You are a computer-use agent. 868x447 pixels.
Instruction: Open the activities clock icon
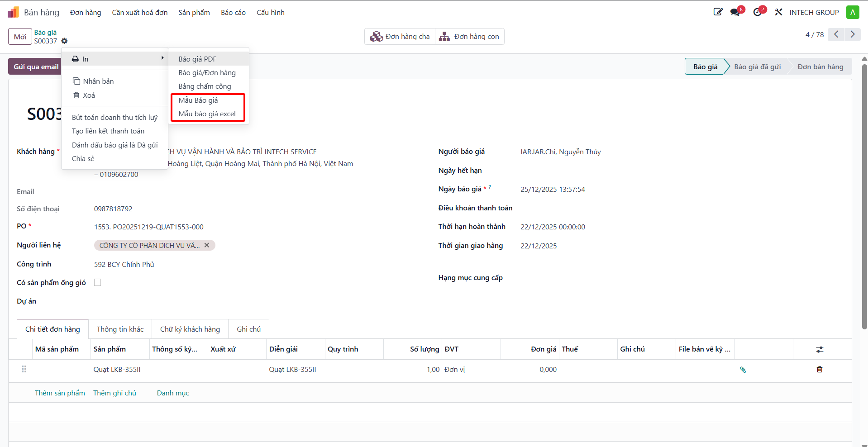(x=758, y=12)
